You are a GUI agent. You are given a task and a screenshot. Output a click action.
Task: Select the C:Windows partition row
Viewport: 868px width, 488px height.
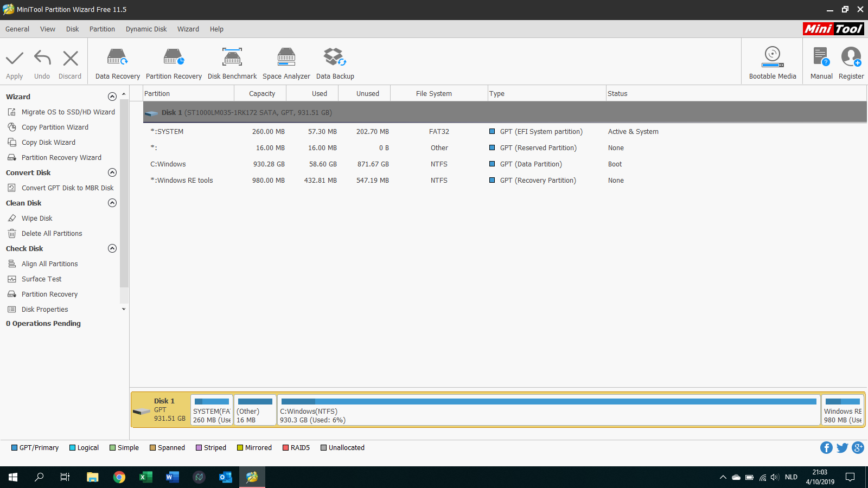point(168,164)
